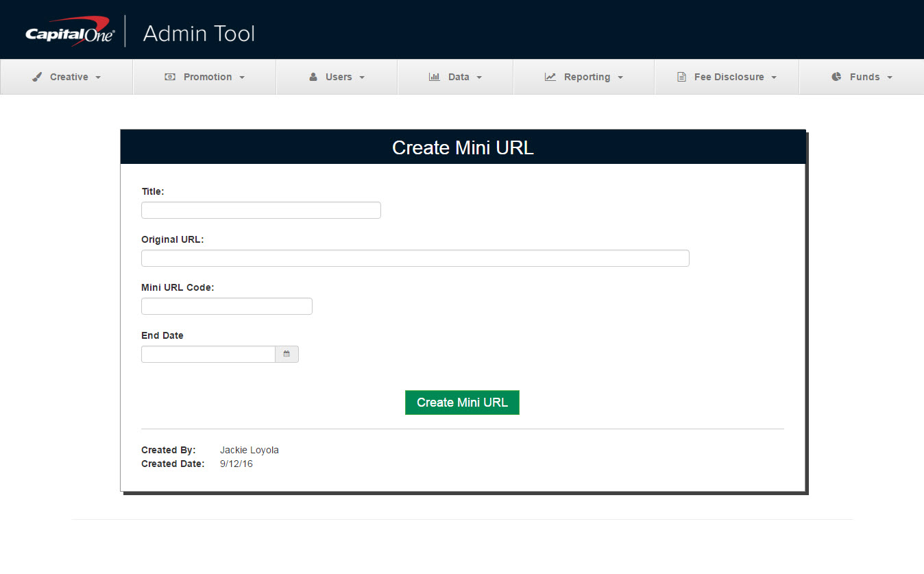Click the pie chart icon beside Funds
Screen dimensions: 924x574
pos(836,77)
